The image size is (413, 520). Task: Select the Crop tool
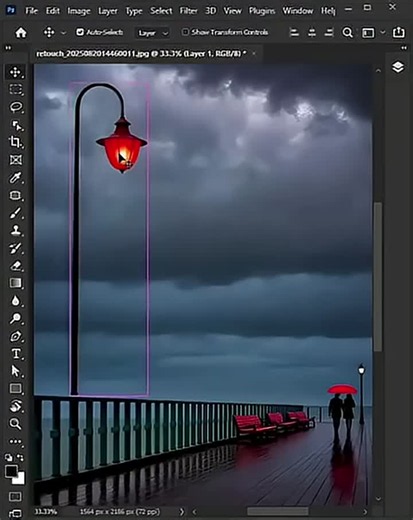pos(15,142)
